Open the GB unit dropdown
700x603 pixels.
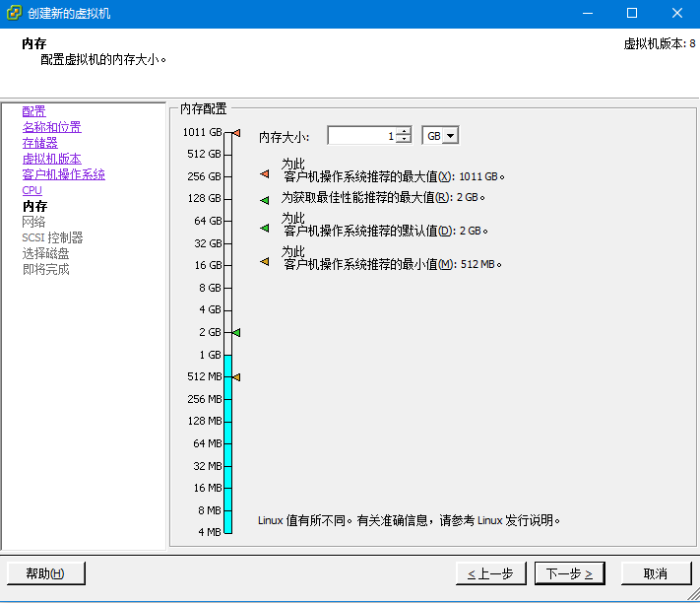tap(451, 135)
